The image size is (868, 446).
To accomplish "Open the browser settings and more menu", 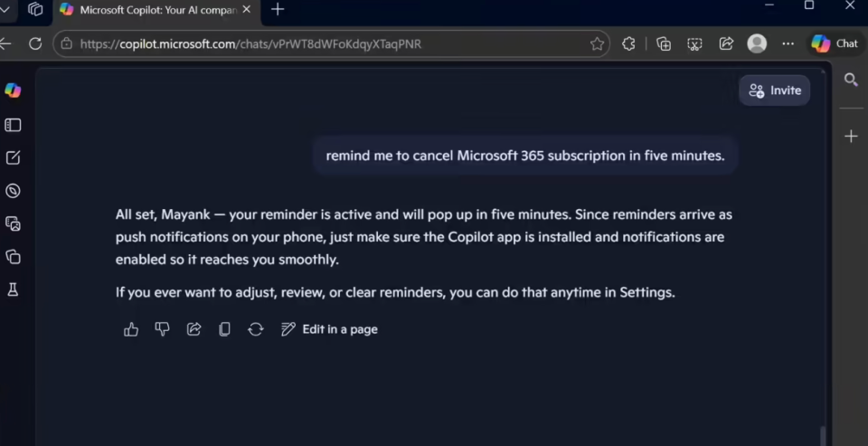I will point(788,43).
